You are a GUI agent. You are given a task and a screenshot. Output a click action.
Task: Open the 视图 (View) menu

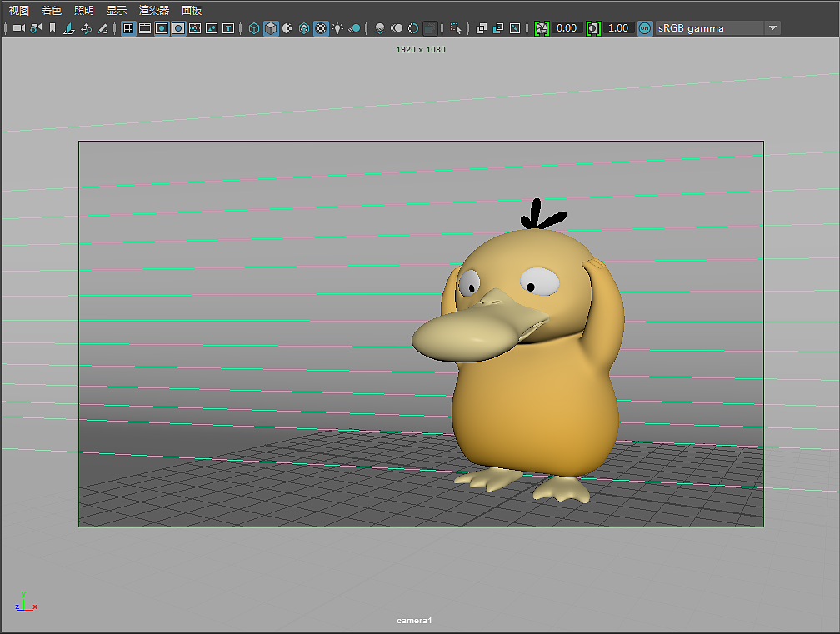click(19, 11)
